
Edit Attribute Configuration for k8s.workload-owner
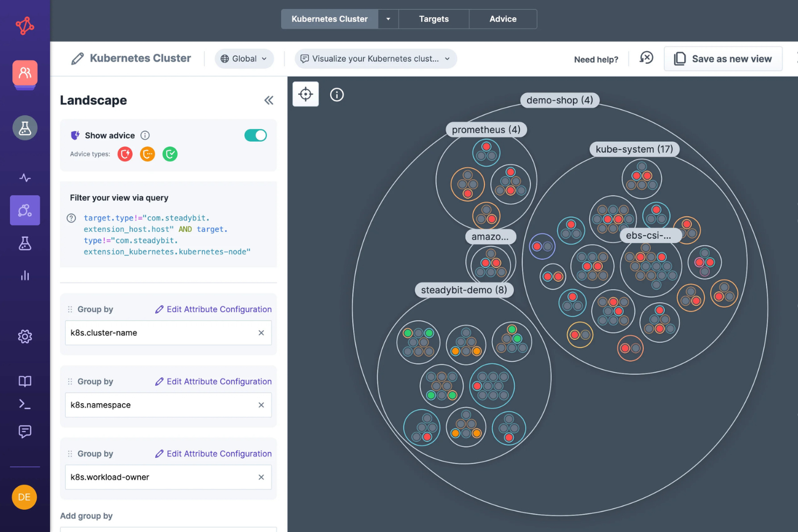pos(214,454)
